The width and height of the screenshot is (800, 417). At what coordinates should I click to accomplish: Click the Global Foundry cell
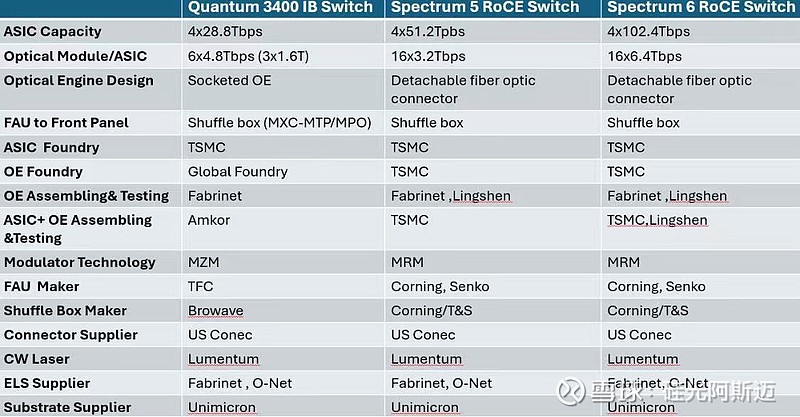(238, 172)
